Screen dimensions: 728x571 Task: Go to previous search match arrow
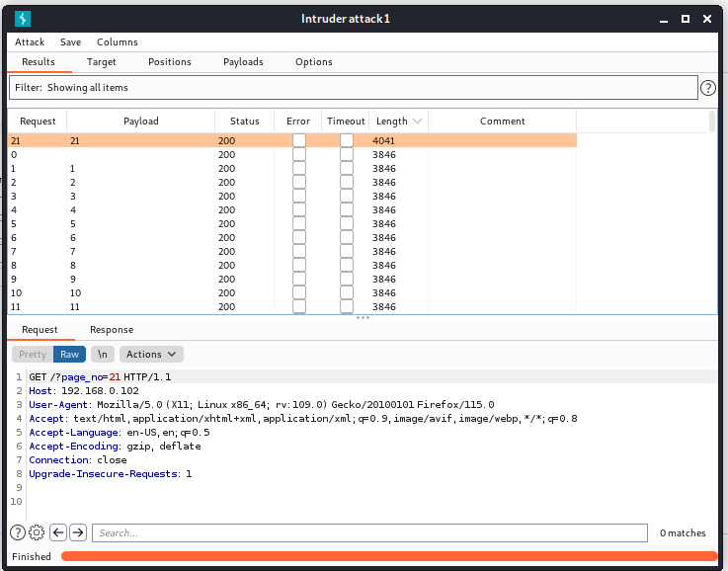coord(58,532)
